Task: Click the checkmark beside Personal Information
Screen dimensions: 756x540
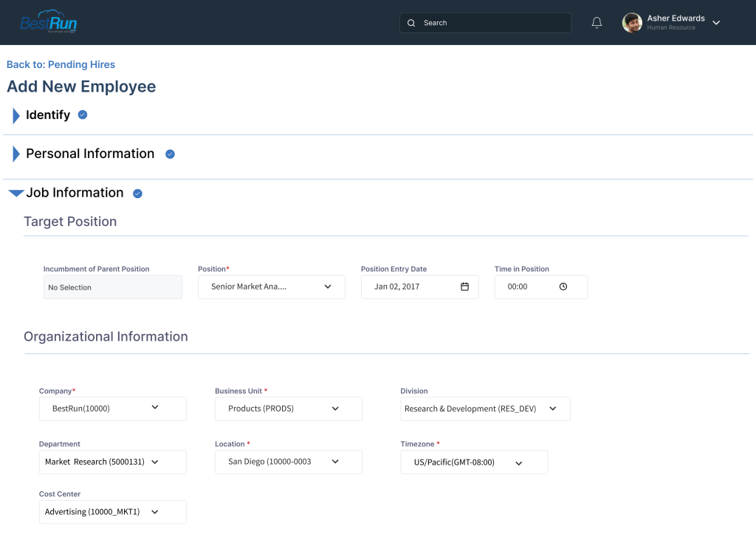Action: point(170,154)
